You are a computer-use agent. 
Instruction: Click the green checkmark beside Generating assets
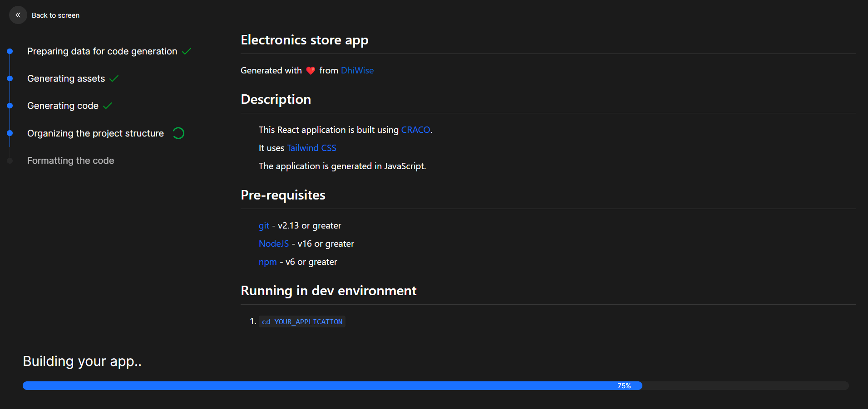[114, 78]
